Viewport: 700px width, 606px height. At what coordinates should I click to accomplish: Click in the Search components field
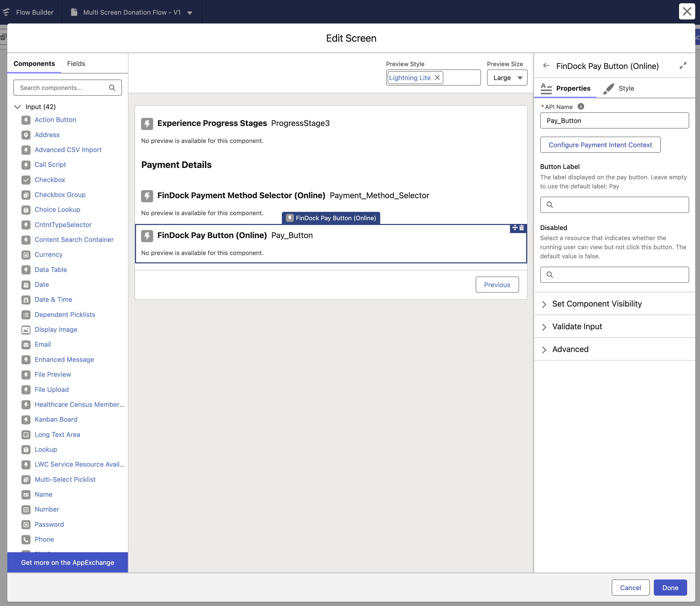[x=68, y=88]
